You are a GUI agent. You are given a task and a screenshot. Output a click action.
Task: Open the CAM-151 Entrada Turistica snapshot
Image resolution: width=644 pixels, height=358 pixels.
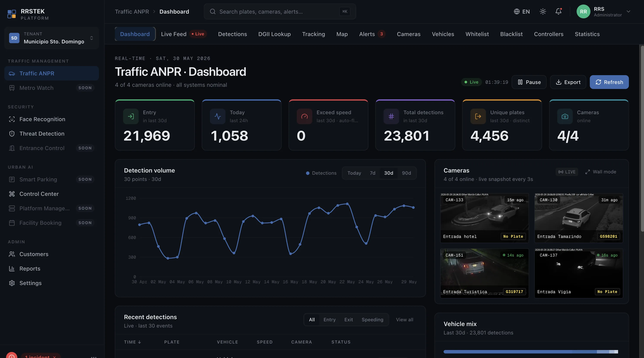click(484, 273)
